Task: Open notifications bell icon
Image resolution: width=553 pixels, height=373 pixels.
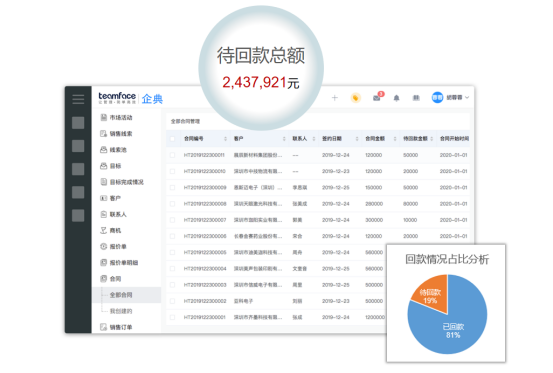Action: pos(396,98)
